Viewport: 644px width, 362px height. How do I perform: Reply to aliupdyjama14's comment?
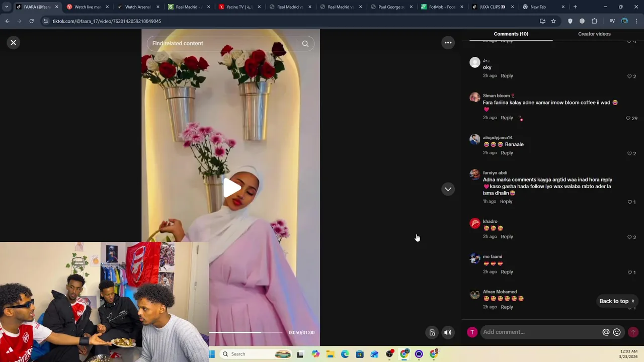coord(507,153)
